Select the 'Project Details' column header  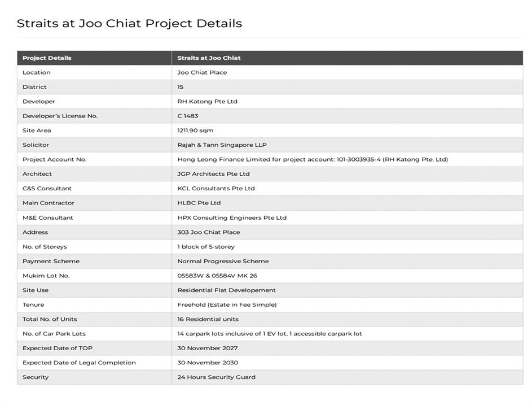click(47, 58)
